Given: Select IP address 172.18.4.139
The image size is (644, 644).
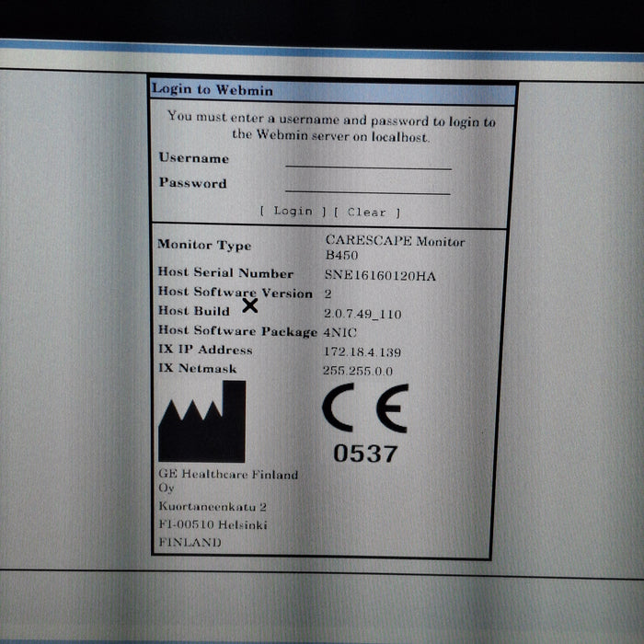Looking at the screenshot, I should [362, 352].
